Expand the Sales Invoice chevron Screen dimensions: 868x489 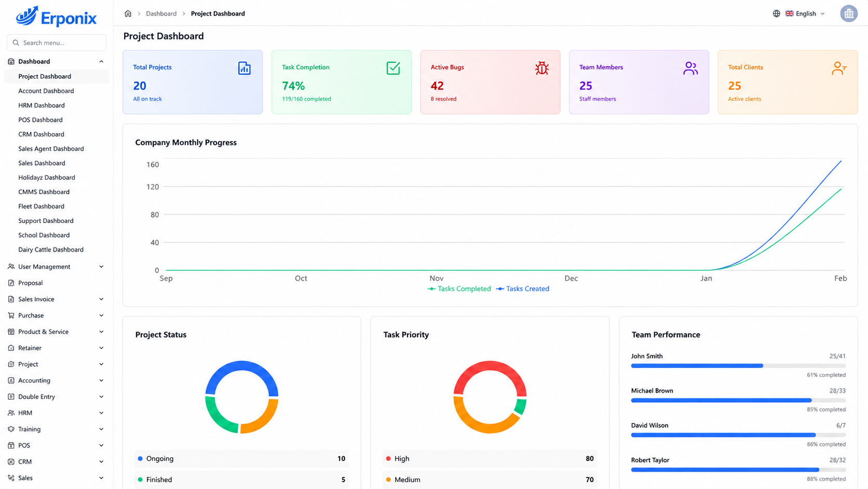pos(101,299)
